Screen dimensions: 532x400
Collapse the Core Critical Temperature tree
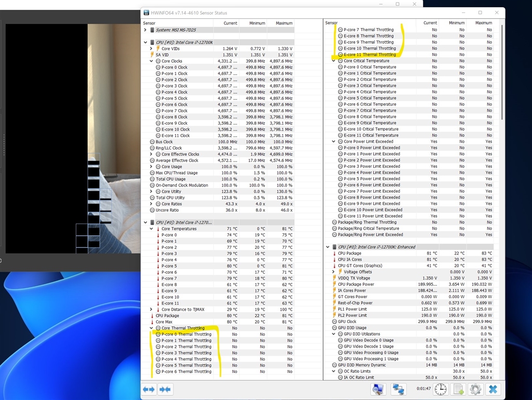coord(334,61)
